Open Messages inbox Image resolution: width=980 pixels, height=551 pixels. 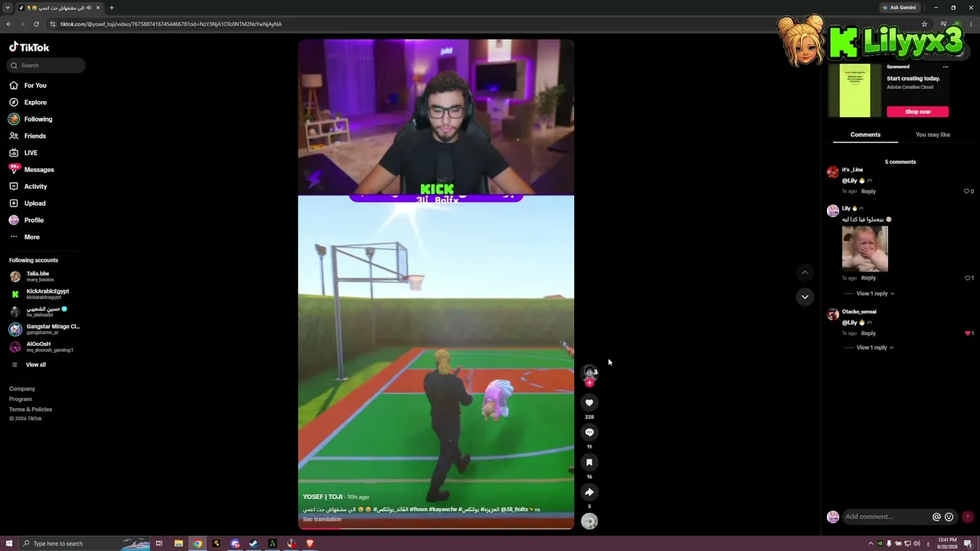click(32, 170)
